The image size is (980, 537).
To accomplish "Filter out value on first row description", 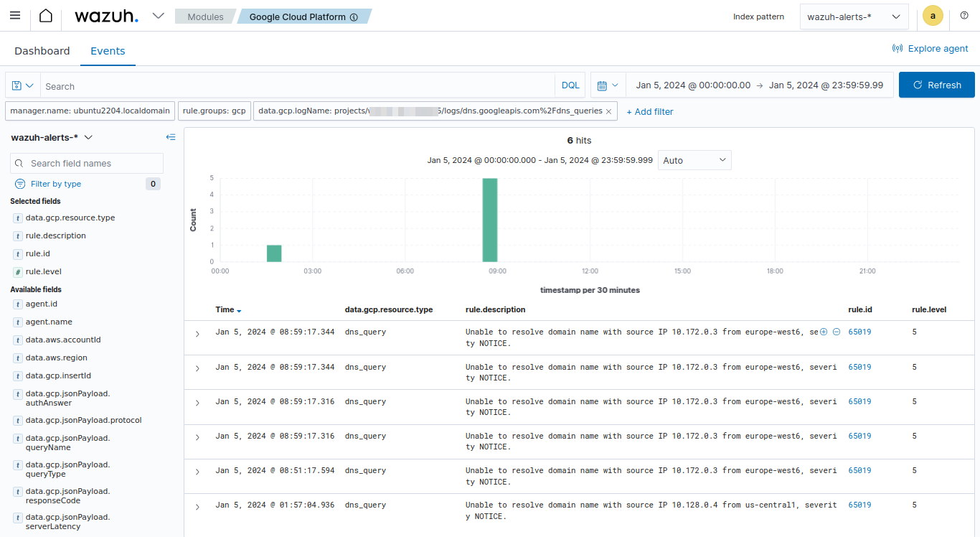I will [837, 332].
